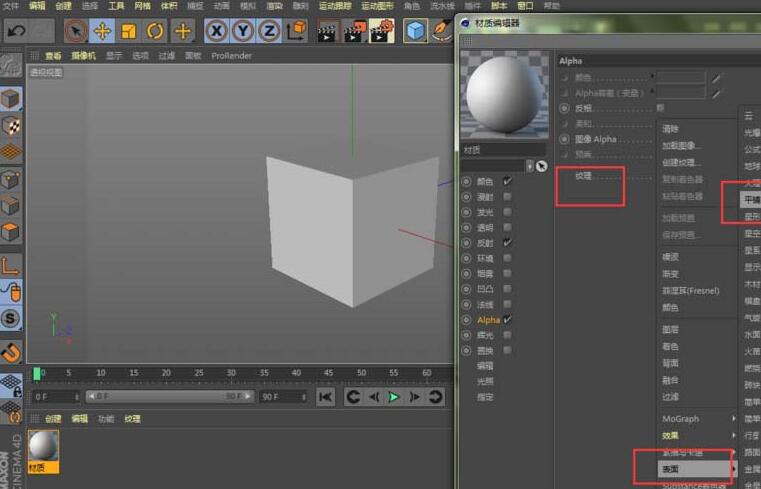Open the Render Settings gear clapperboard icon

[382, 32]
